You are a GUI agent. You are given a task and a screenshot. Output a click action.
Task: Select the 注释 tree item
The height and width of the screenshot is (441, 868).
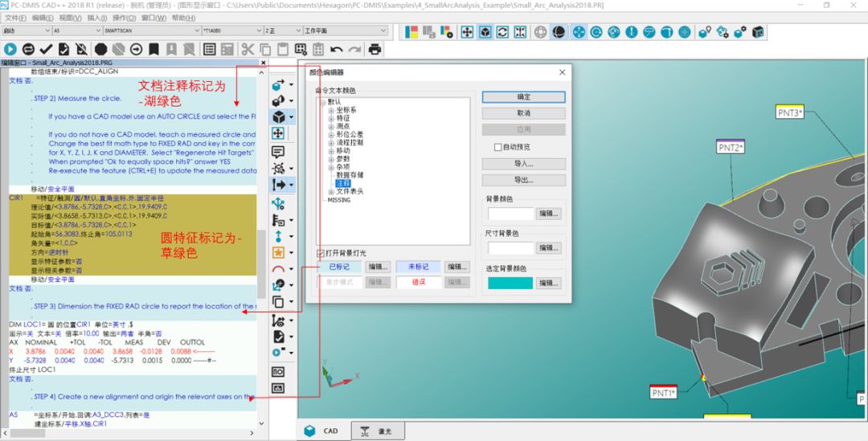[343, 183]
